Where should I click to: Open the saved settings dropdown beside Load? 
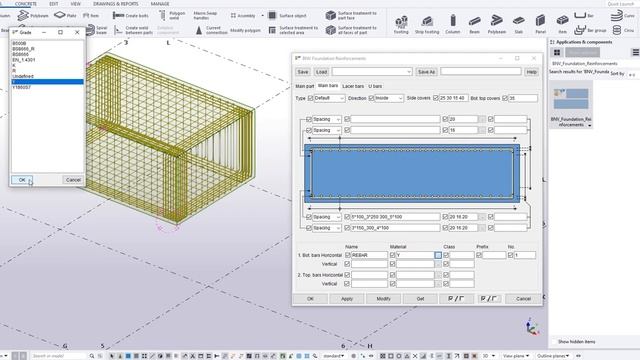click(x=372, y=72)
